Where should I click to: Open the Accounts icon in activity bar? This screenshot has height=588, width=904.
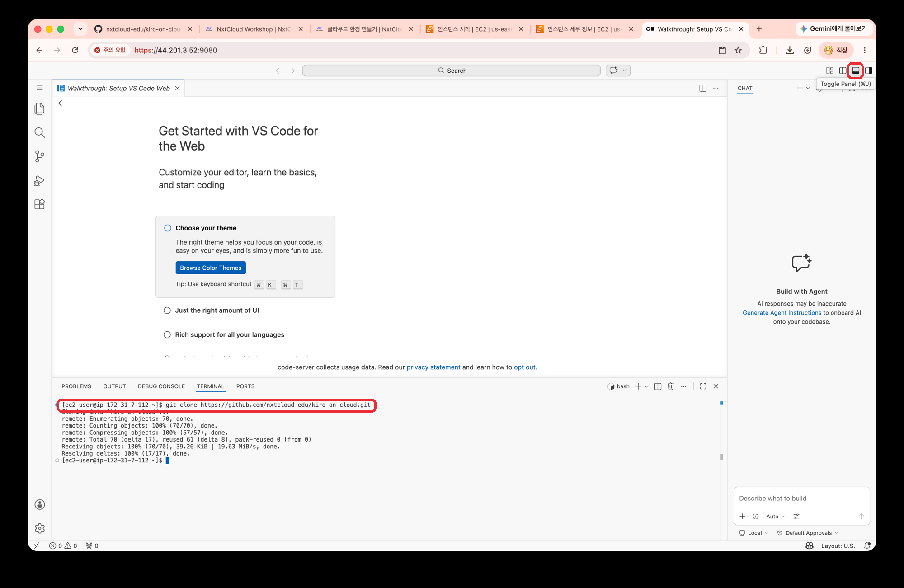(x=40, y=504)
